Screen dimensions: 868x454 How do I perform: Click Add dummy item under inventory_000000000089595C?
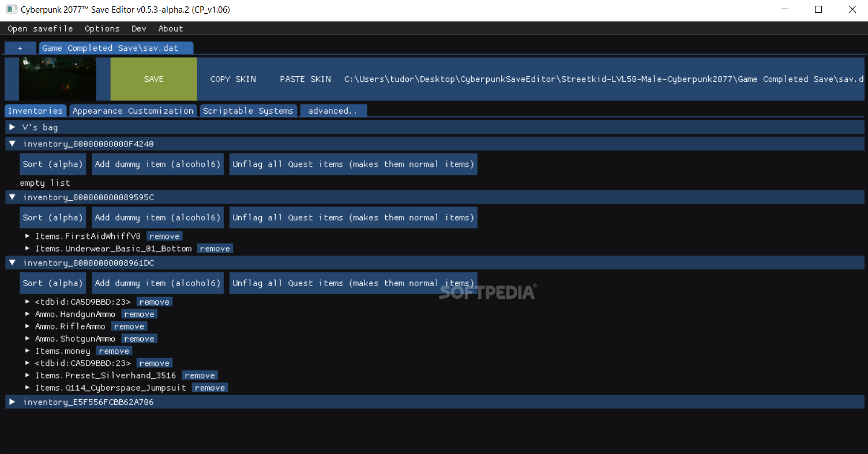click(x=157, y=217)
